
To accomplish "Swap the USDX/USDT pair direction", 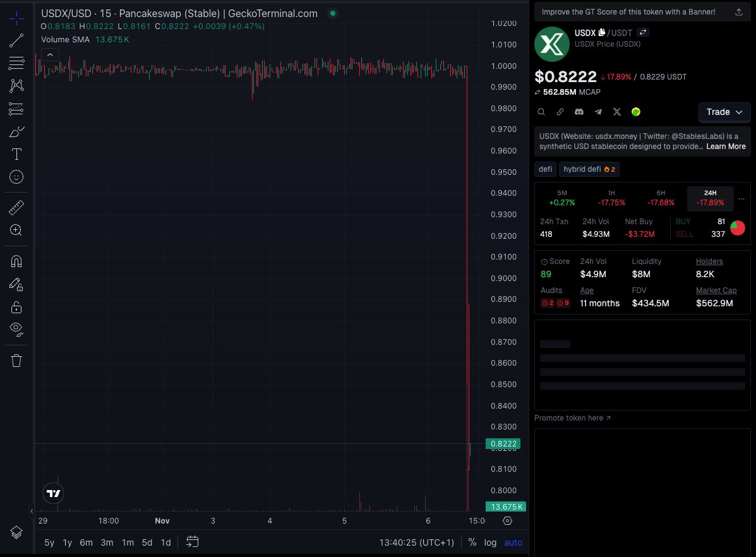I will click(643, 32).
